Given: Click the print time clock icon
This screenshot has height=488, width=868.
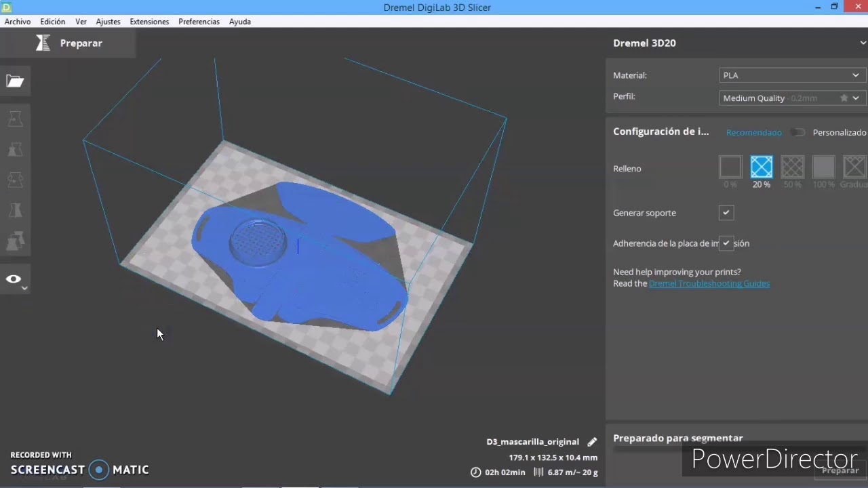Looking at the screenshot, I should click(476, 472).
